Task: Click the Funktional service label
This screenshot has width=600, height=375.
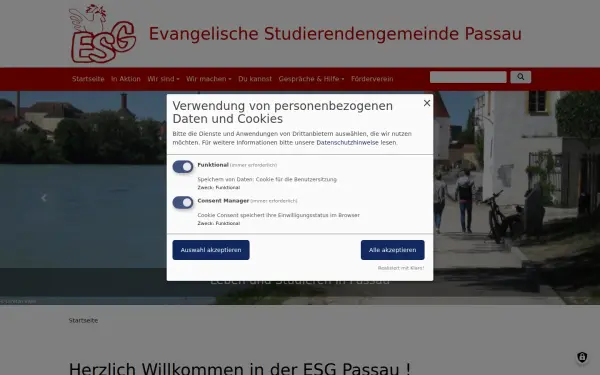Action: 213,165
